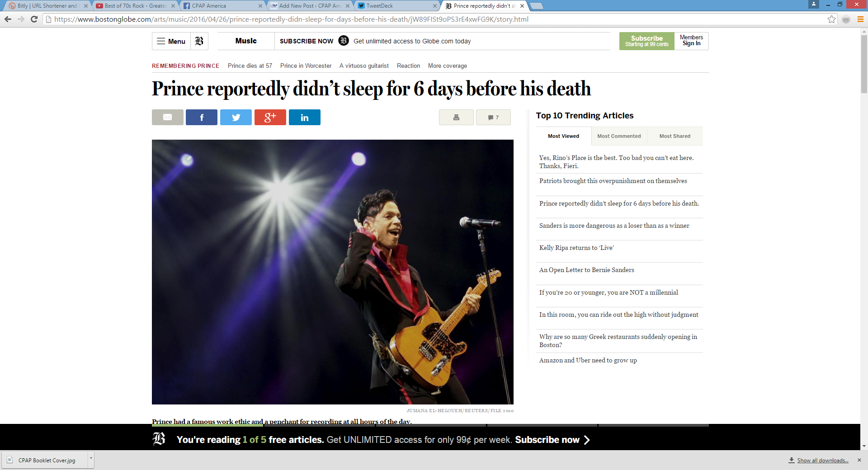The image size is (868, 470).
Task: Click the page vertical scrollbar thumb
Action: (864, 63)
